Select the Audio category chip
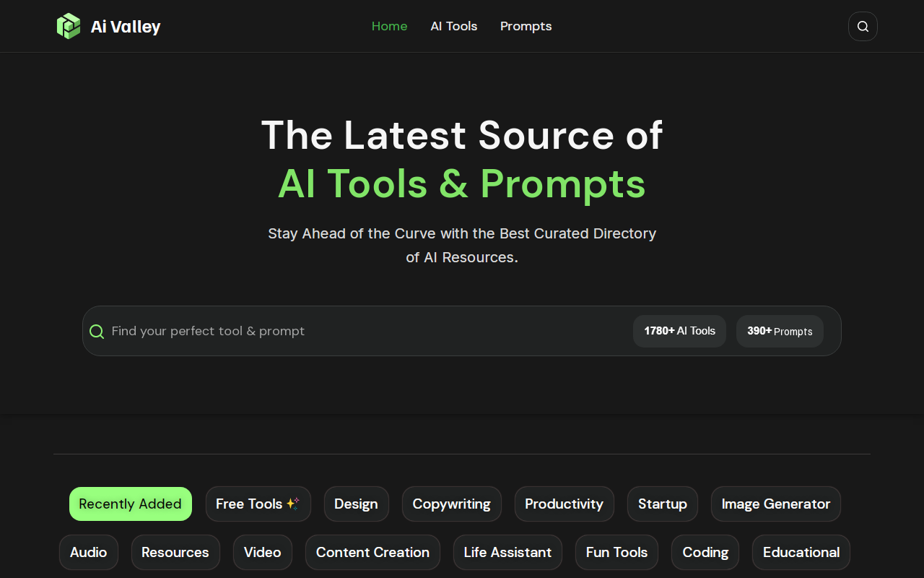 coord(88,552)
